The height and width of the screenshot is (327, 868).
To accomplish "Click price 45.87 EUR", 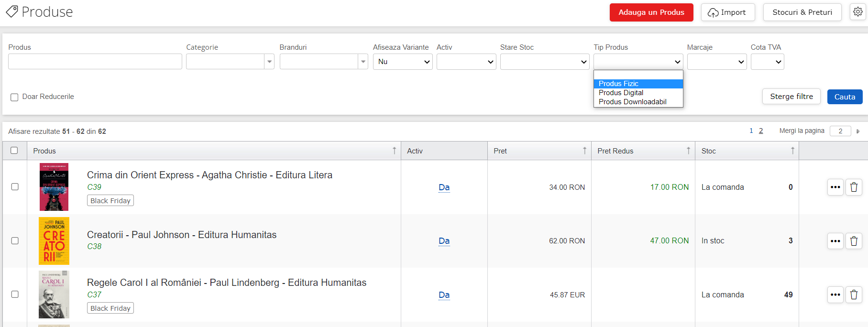I will [567, 295].
